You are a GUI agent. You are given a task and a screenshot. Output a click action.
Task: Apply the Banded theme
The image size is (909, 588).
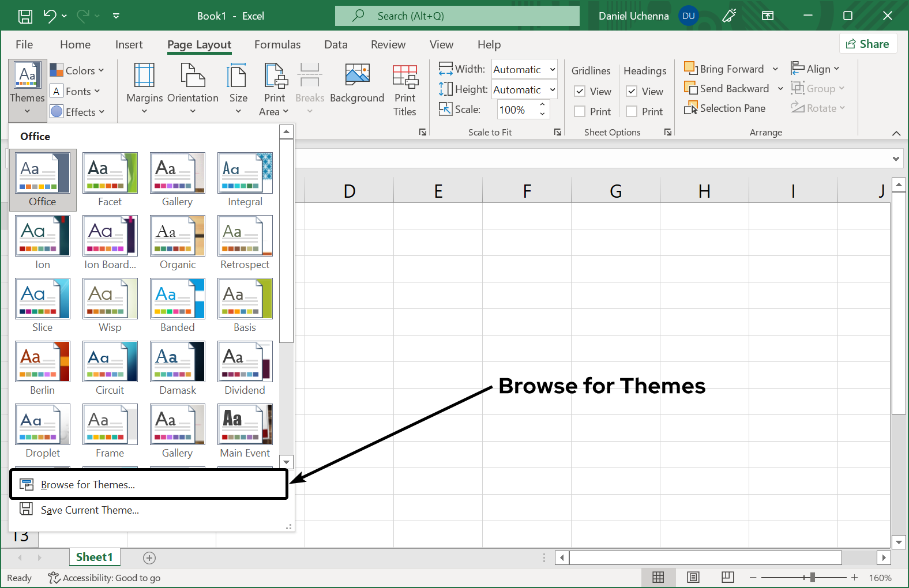(x=177, y=306)
